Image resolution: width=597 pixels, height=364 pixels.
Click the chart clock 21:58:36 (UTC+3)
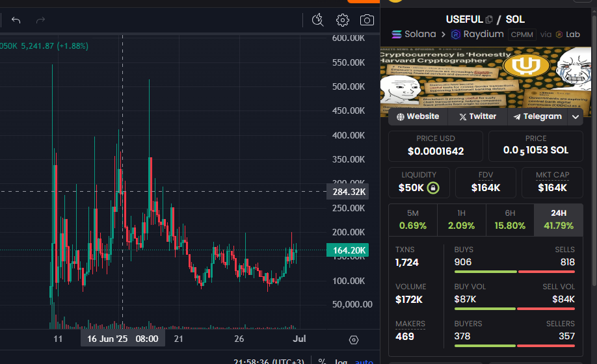pyautogui.click(x=269, y=361)
